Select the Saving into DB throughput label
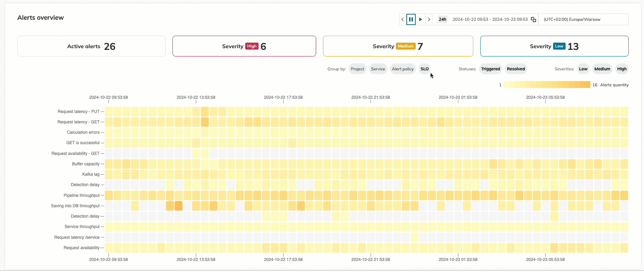644x271 pixels. (75, 206)
